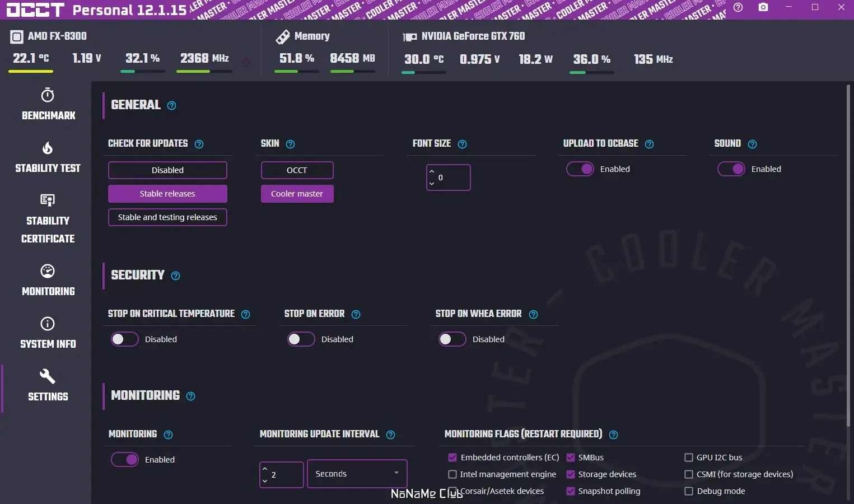Image resolution: width=854 pixels, height=504 pixels.
Task: Show help for Skin option
Action: (x=290, y=144)
